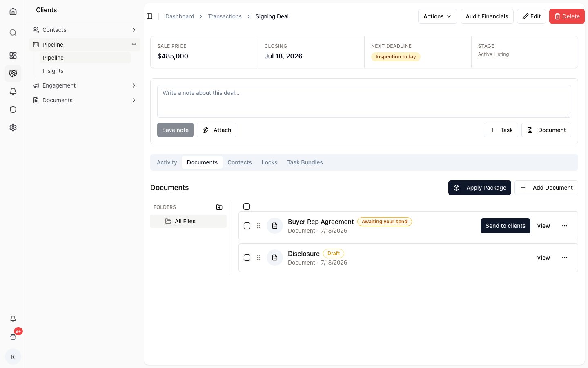Click the Attach button
The width and height of the screenshot is (588, 368).
pos(216,130)
